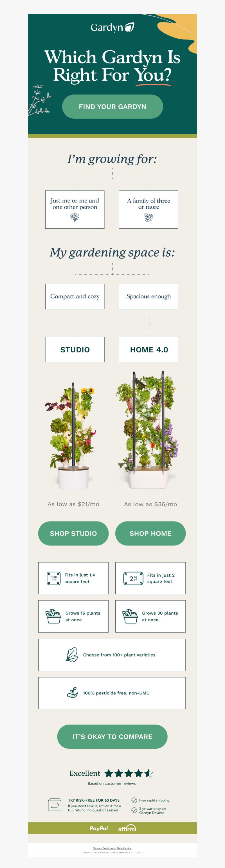Click the Gardyn leaf logo icon
Image resolution: width=225 pixels, height=868 pixels.
(x=130, y=27)
